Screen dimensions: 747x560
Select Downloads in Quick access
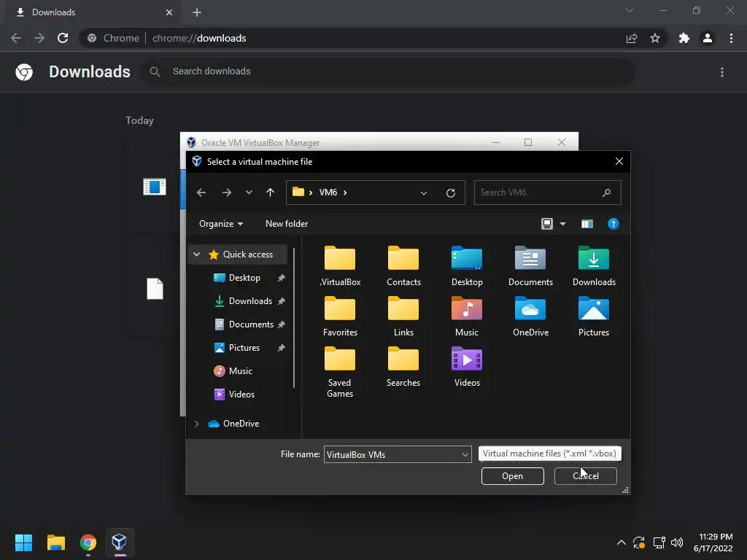[250, 301]
